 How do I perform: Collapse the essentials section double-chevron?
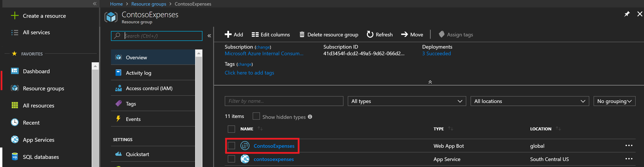[430, 82]
